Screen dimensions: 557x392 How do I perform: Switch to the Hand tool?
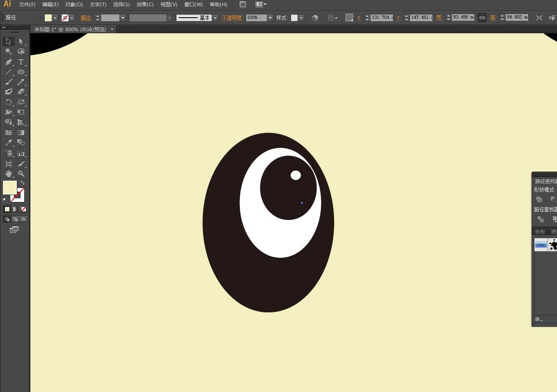(x=9, y=174)
